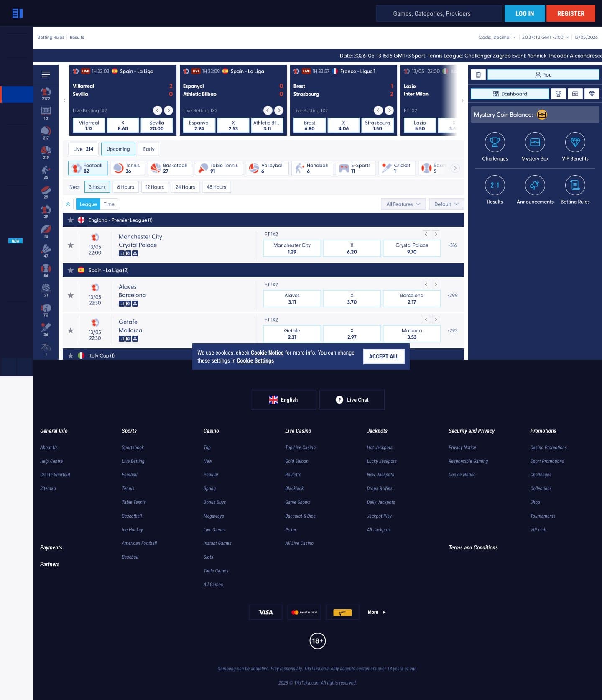Open live stream icon for Alaves match
The height and width of the screenshot is (700, 602).
point(128,304)
